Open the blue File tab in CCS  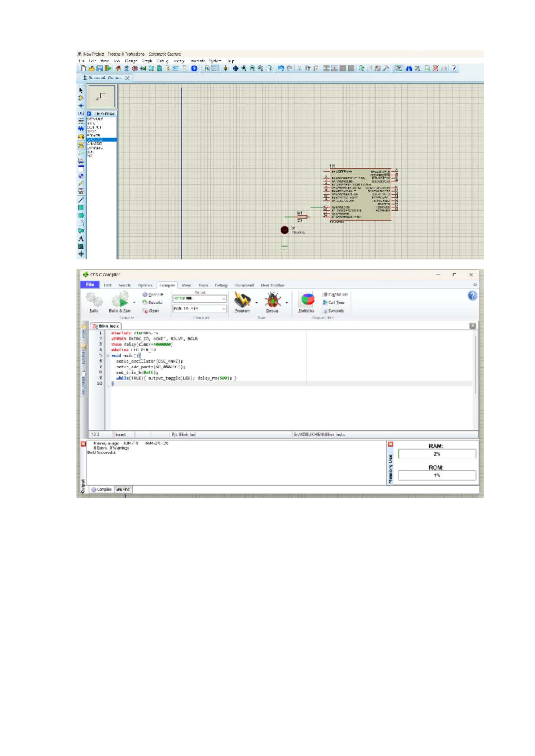(90, 285)
